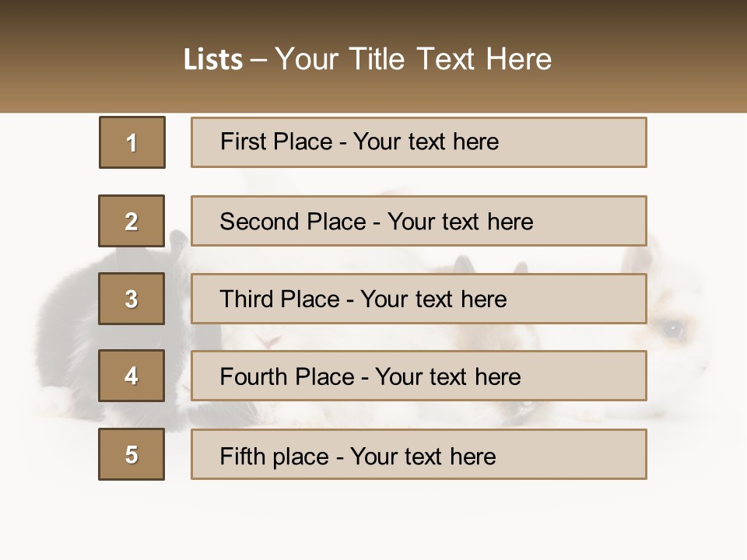Click the pink rabbit nose in the background

point(269,339)
